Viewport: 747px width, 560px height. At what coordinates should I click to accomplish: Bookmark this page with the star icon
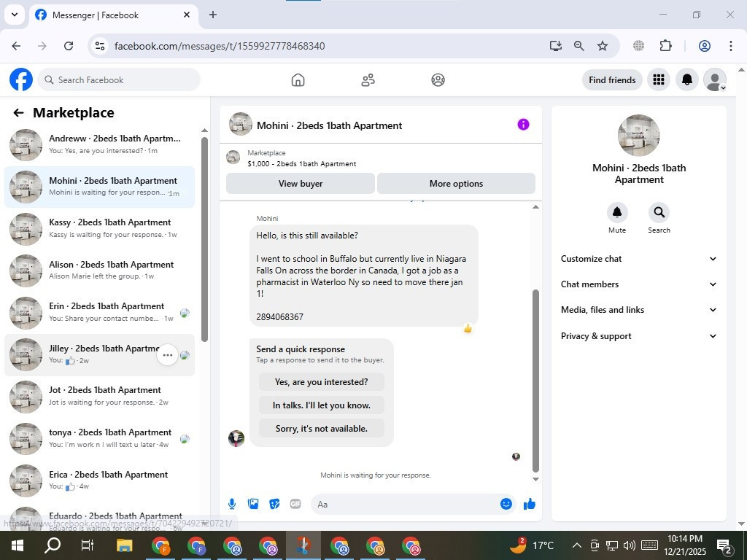[602, 46]
